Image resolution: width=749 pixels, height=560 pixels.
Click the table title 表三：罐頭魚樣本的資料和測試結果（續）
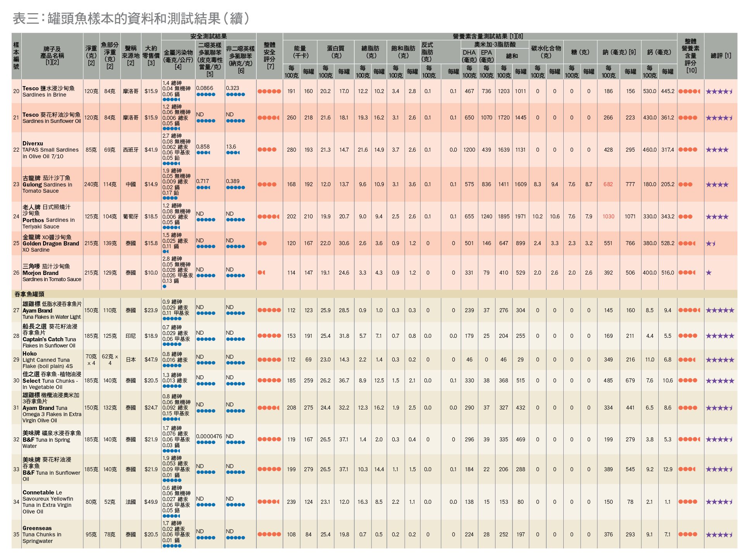(x=131, y=18)
